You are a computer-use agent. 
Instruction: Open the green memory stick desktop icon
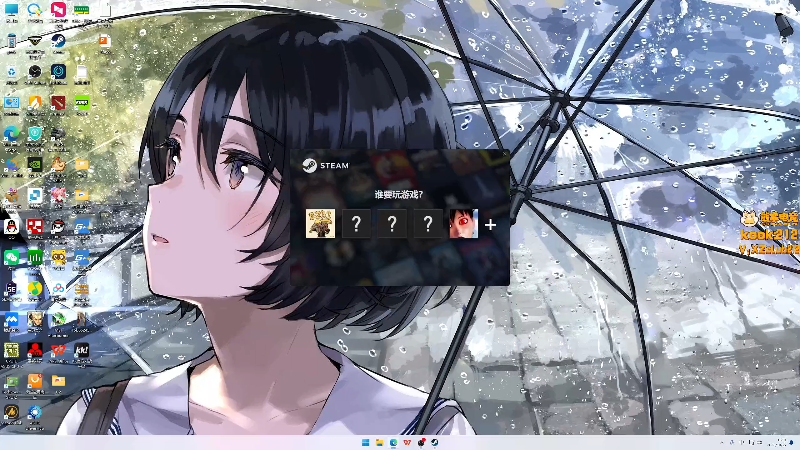pos(82,10)
